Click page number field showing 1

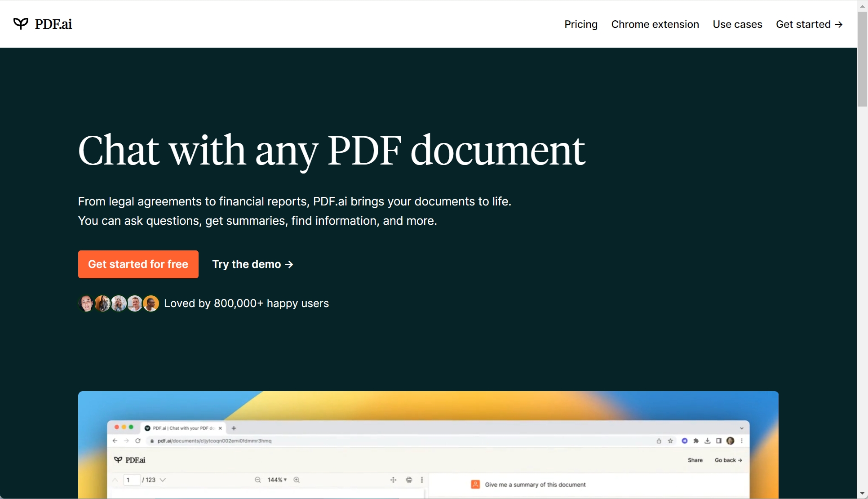point(132,480)
